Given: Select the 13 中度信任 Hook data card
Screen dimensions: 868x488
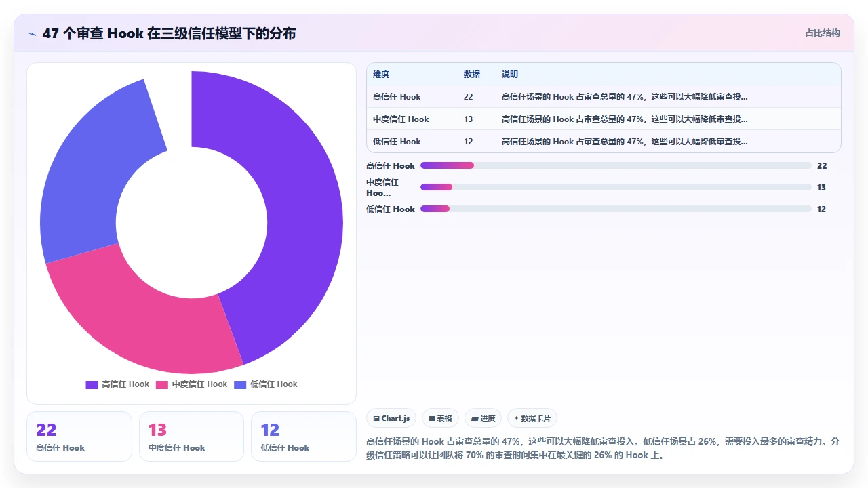Looking at the screenshot, I should tap(191, 436).
